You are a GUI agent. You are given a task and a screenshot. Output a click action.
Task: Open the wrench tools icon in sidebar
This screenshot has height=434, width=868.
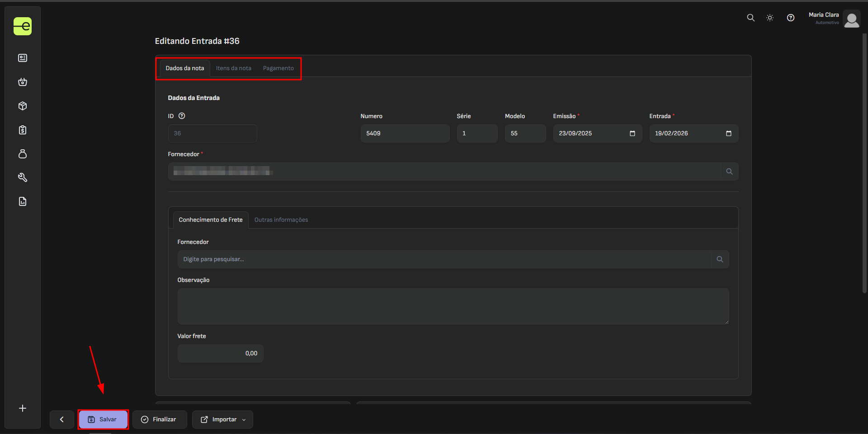(x=23, y=177)
